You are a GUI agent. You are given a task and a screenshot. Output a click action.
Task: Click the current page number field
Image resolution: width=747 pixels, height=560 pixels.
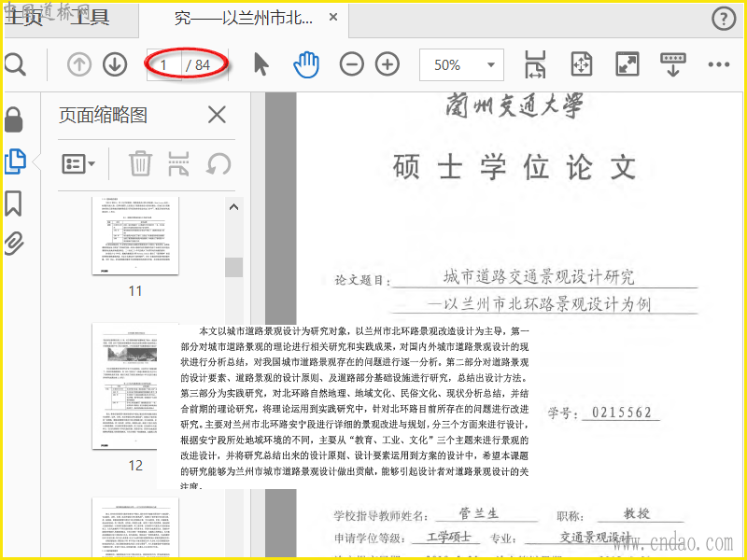tap(164, 64)
